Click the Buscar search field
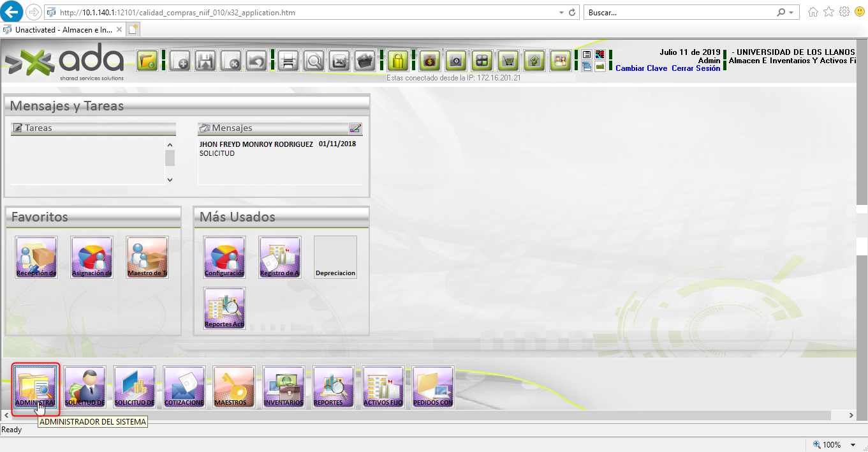868x452 pixels. (x=680, y=13)
